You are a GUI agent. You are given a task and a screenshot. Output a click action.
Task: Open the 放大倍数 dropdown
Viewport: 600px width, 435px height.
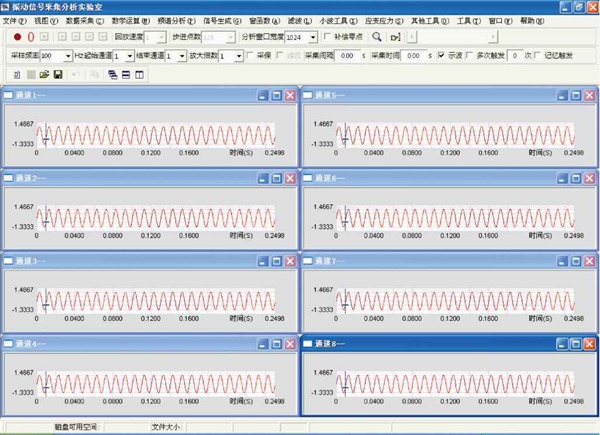[x=237, y=56]
